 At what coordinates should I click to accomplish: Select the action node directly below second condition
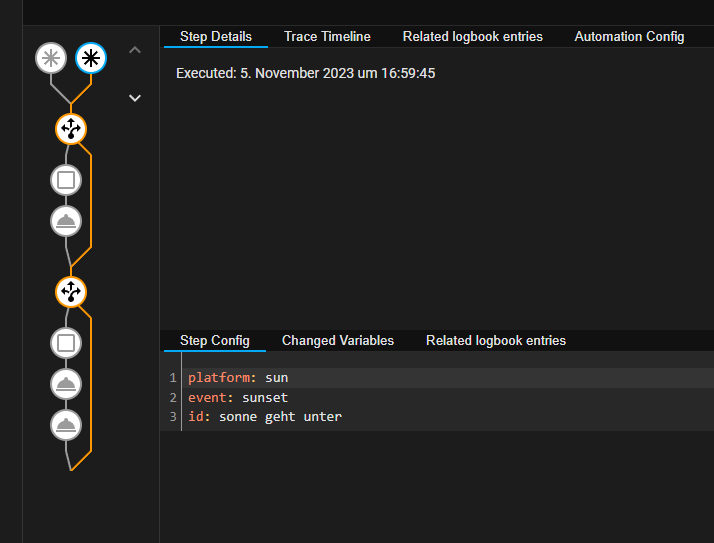point(66,384)
